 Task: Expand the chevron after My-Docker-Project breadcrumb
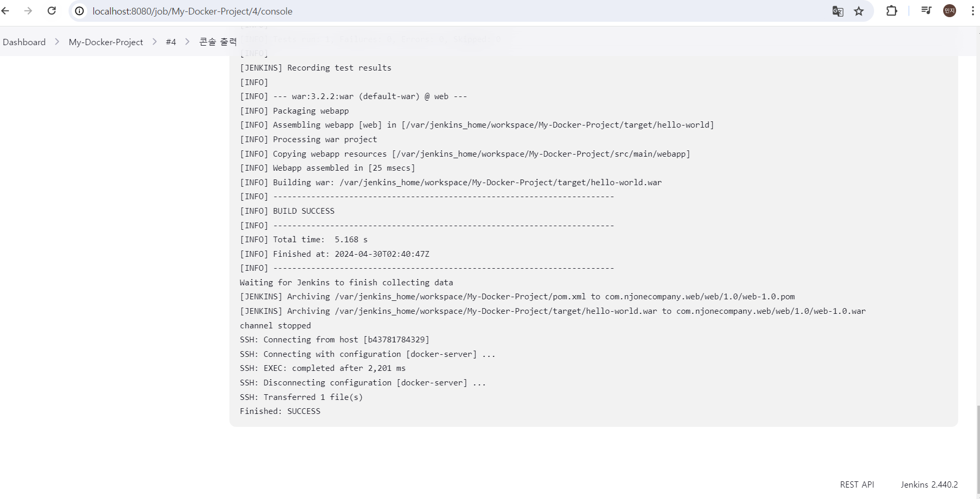(155, 42)
